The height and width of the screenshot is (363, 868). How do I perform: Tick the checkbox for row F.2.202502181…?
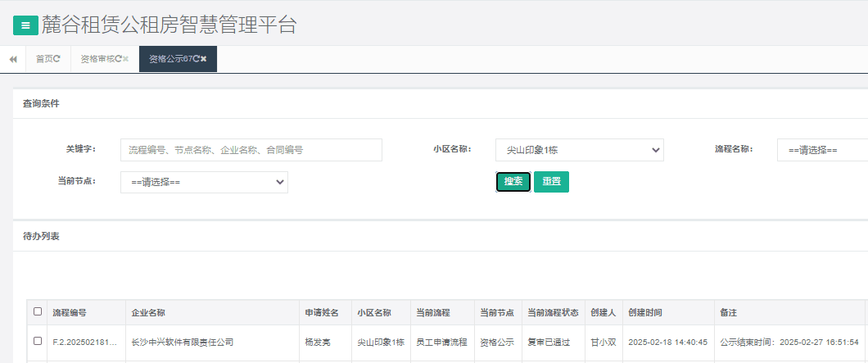click(x=38, y=341)
